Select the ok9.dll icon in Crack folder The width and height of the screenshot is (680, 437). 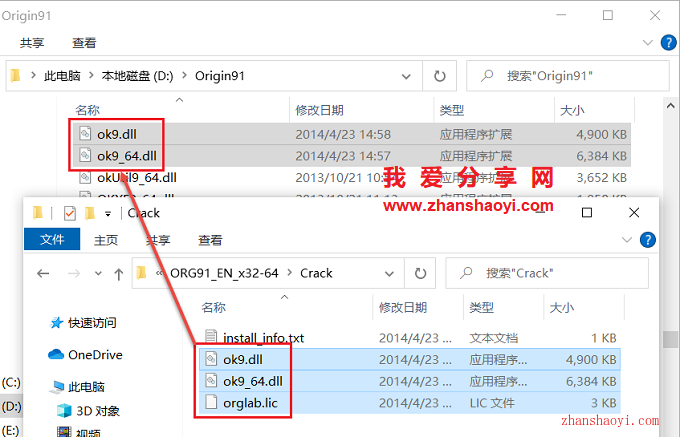pyautogui.click(x=211, y=359)
